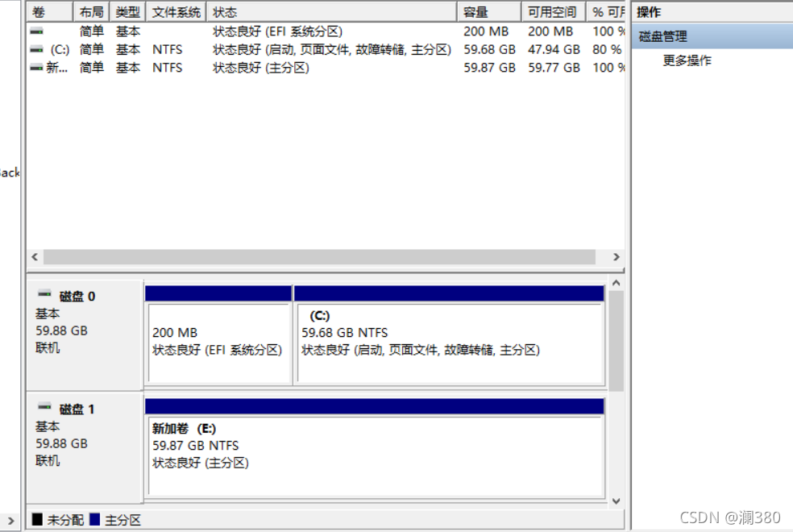Click the 磁盘 1 label
The width and height of the screenshot is (793, 532).
point(77,409)
